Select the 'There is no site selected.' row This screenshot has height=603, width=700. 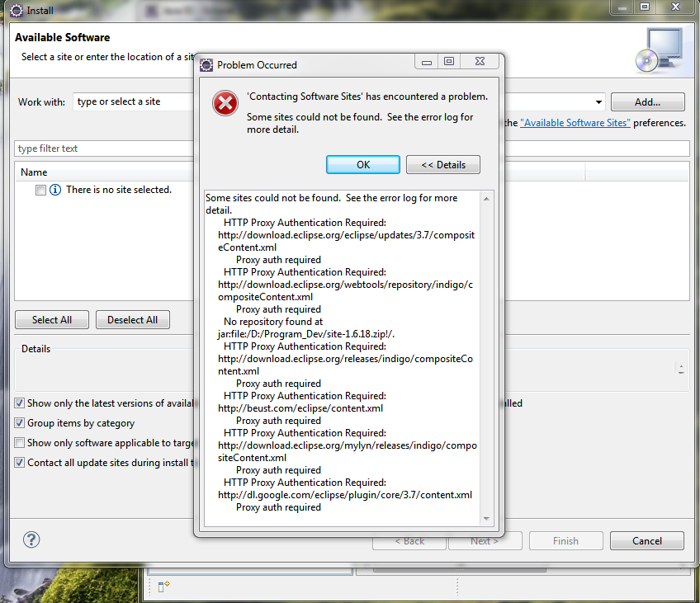coord(119,190)
